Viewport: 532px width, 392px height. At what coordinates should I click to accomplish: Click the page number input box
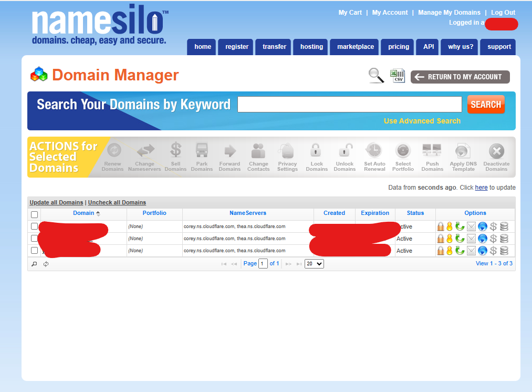point(263,264)
